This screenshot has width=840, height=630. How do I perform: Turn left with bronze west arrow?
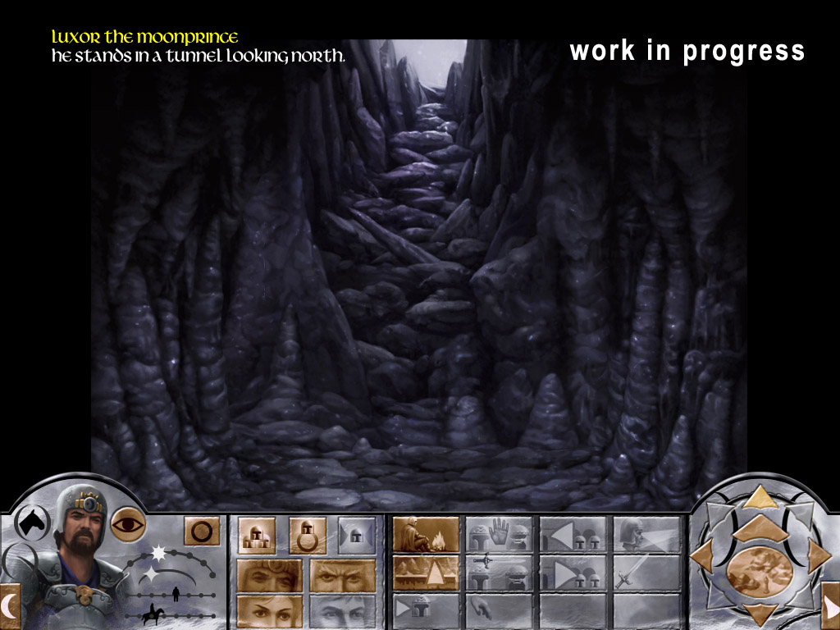point(702,557)
